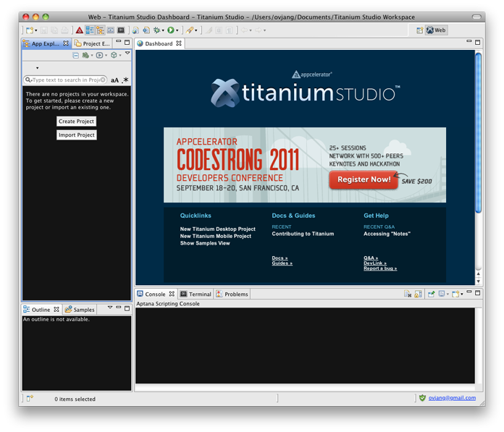
Task: Open New Titanium Mobile Project quicklink
Action: coord(215,236)
